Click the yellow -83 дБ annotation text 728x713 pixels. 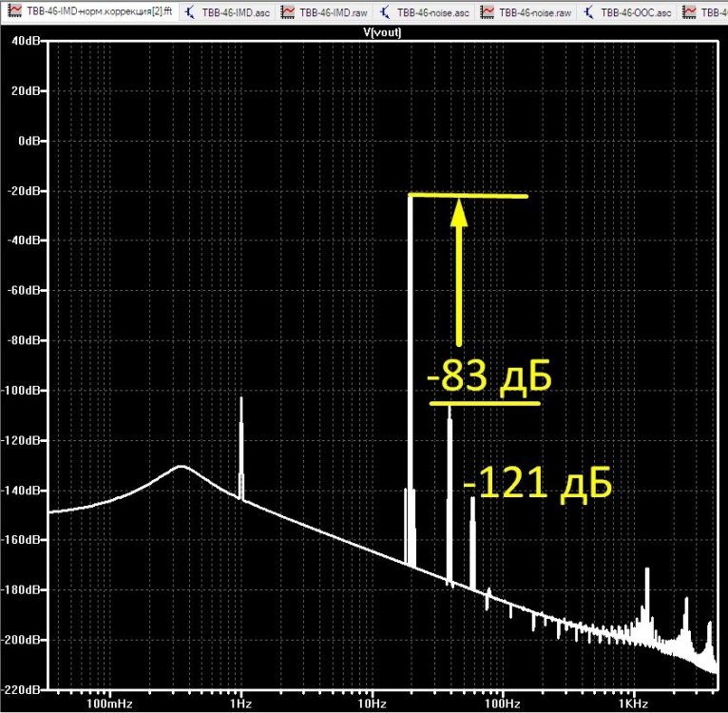coord(489,376)
